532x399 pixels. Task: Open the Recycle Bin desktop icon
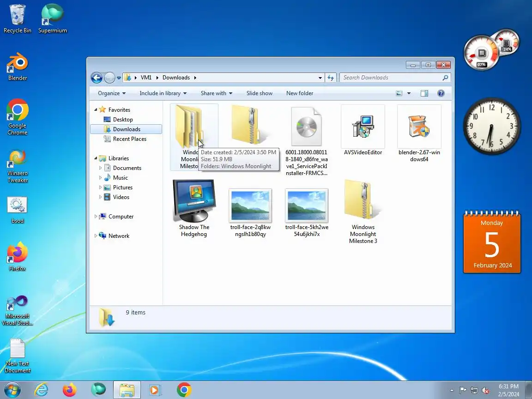point(17,18)
